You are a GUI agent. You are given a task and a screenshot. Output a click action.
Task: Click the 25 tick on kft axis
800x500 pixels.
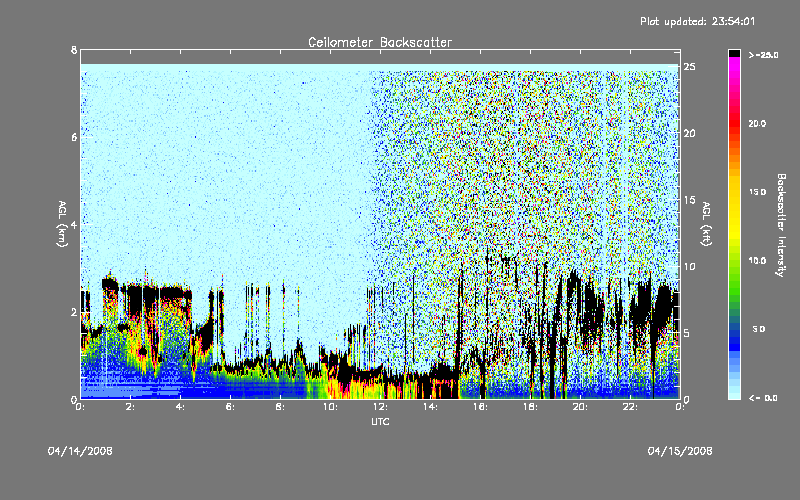(689, 67)
